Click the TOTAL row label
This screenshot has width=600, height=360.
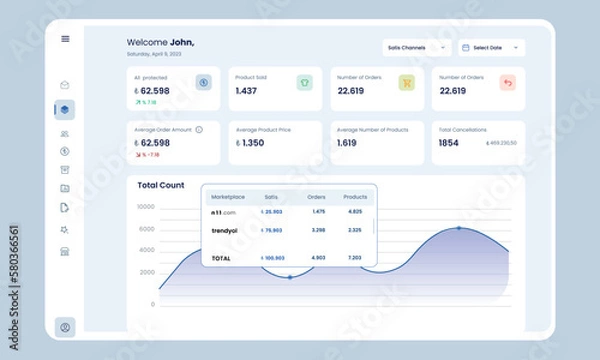coord(221,258)
